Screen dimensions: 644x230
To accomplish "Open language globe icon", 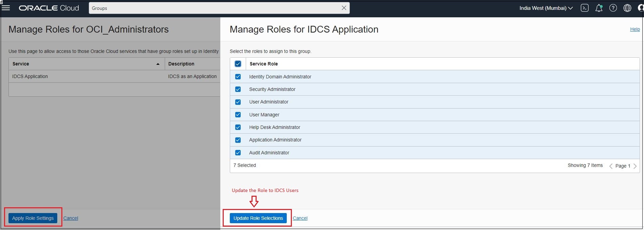I will coord(627,8).
